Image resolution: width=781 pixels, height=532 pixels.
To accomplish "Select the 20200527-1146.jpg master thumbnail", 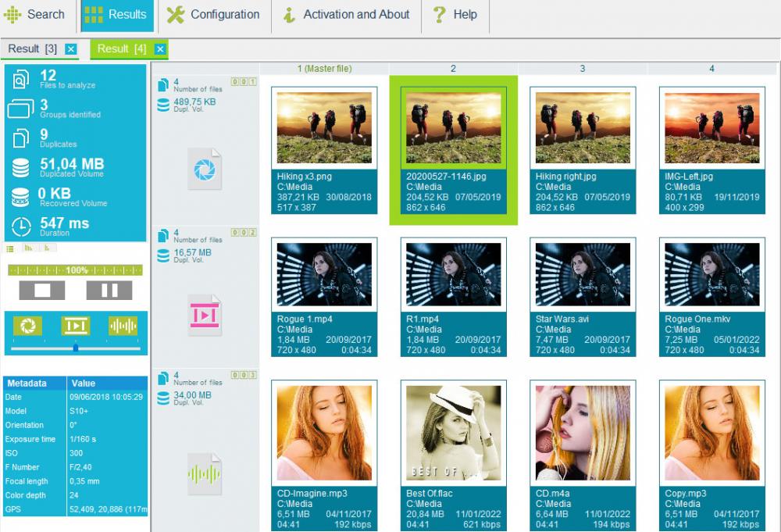I will [x=454, y=128].
